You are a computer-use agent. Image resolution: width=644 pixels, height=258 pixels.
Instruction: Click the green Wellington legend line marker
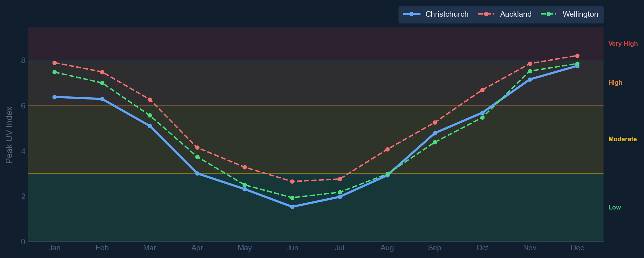click(549, 14)
